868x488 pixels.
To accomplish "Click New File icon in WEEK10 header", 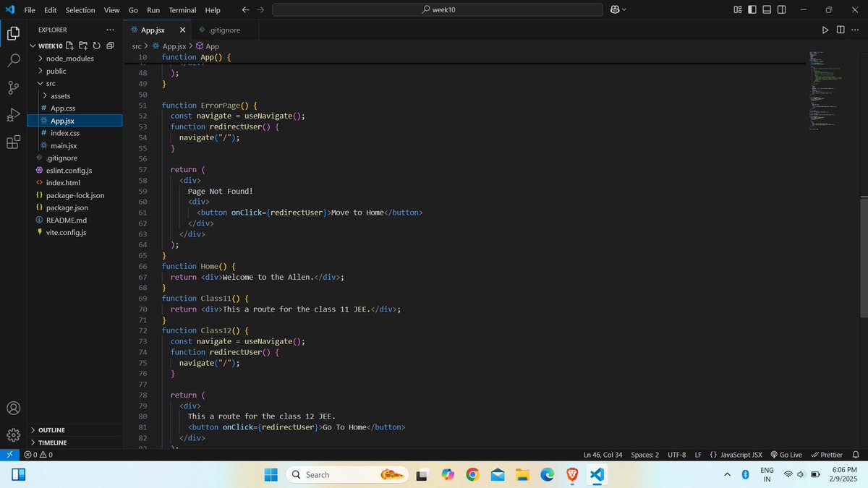I will point(71,46).
